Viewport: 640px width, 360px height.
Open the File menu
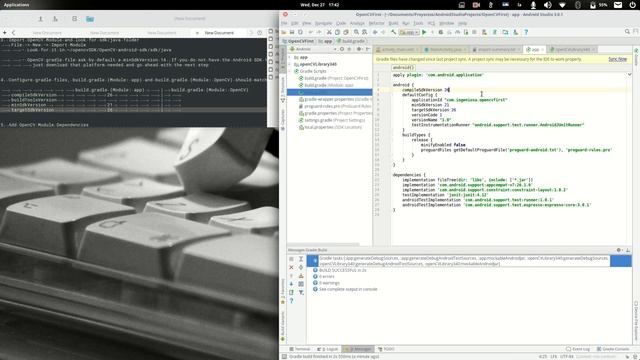(284, 23)
